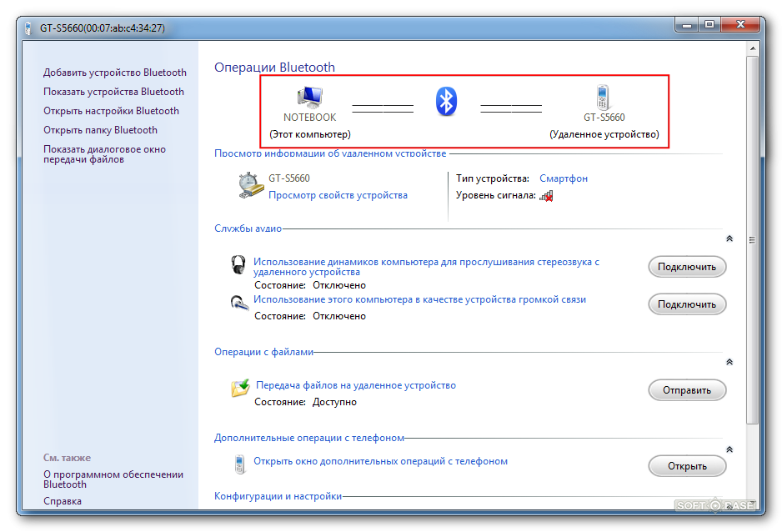Click the Службы аудио section header

tap(248, 228)
